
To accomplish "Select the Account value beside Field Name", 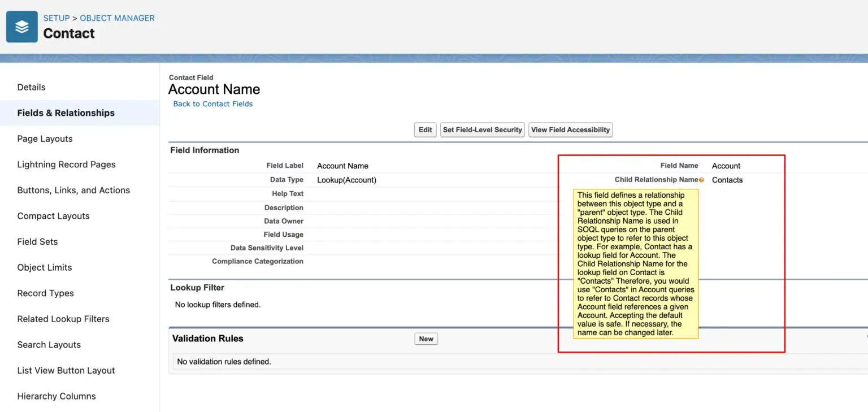I will pyautogui.click(x=726, y=166).
